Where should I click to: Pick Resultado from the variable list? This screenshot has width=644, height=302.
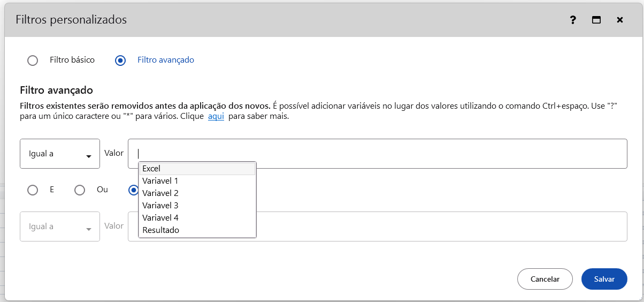197,230
